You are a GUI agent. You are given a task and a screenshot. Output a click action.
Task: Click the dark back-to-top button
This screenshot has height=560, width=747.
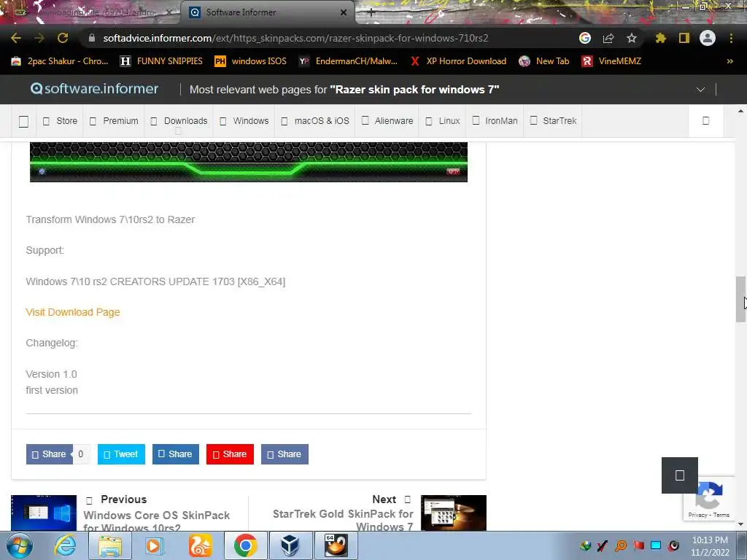pyautogui.click(x=680, y=475)
